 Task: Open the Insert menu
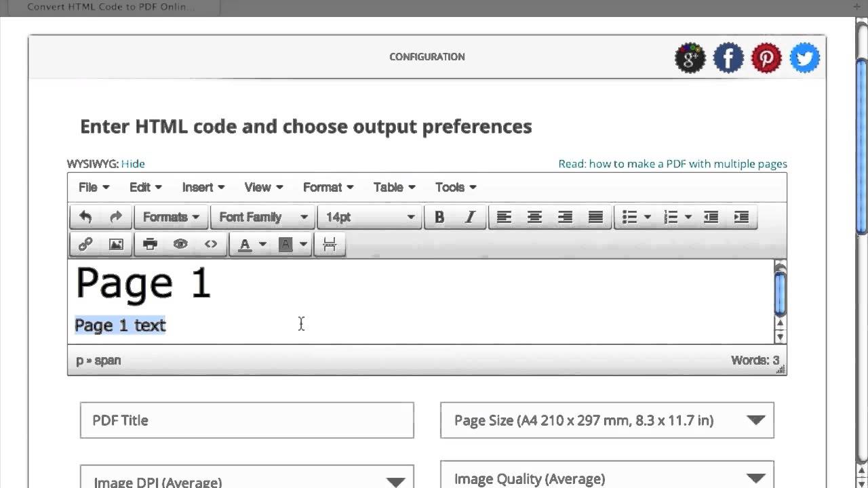point(203,187)
